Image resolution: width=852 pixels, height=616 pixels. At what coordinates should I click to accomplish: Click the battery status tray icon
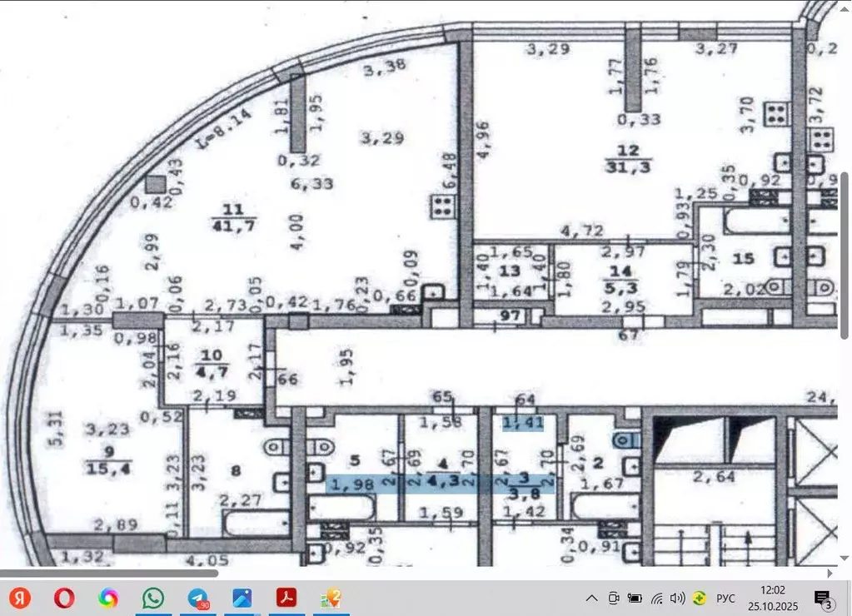click(635, 598)
